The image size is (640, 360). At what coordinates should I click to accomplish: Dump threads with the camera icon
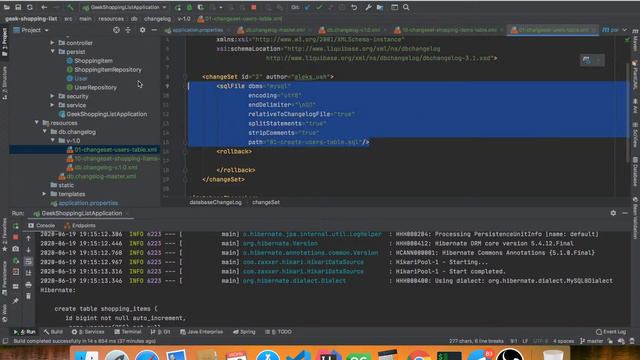[x=16, y=248]
